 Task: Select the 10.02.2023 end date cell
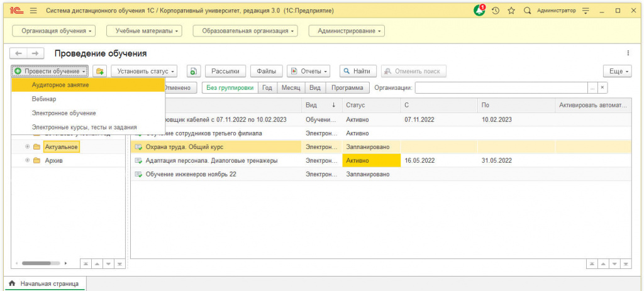point(516,120)
